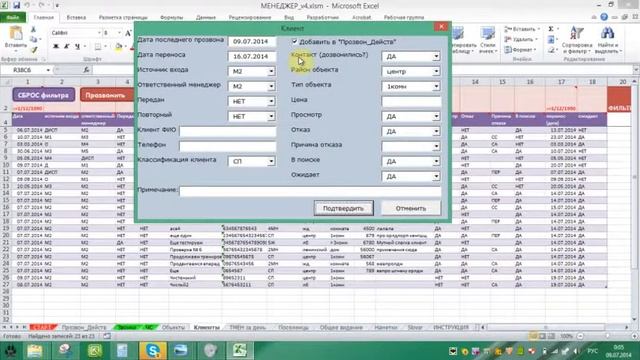
Task: Click the Start button on the taskbar
Action: pos(11,351)
